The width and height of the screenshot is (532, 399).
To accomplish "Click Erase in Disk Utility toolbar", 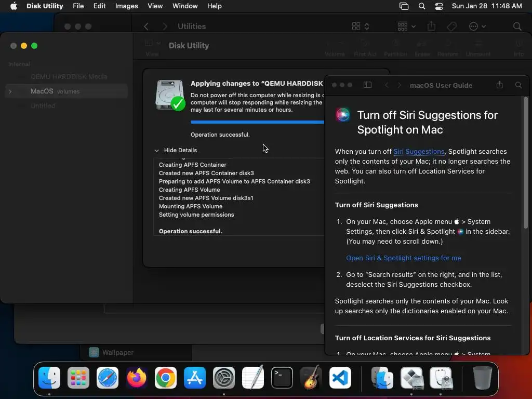I will coord(422,48).
